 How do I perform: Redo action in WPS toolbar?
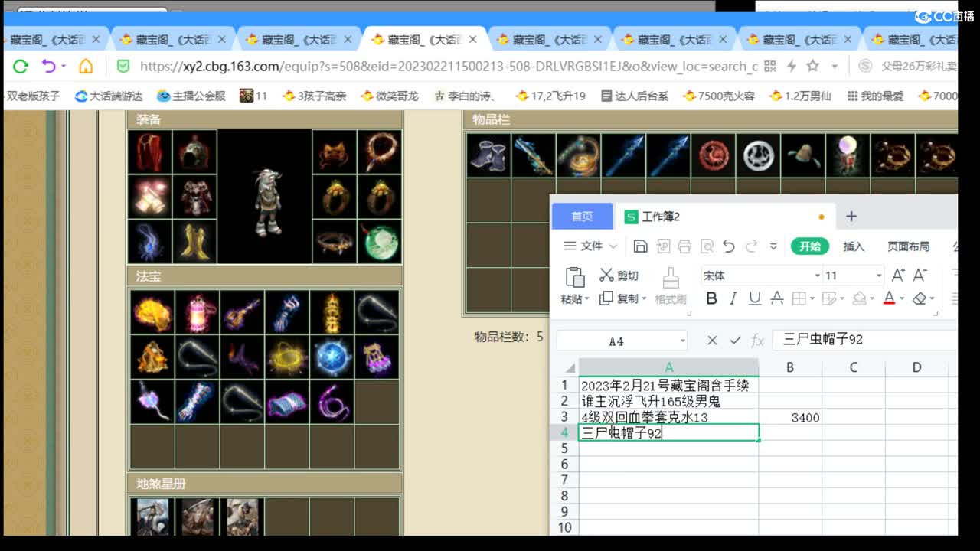pos(752,246)
